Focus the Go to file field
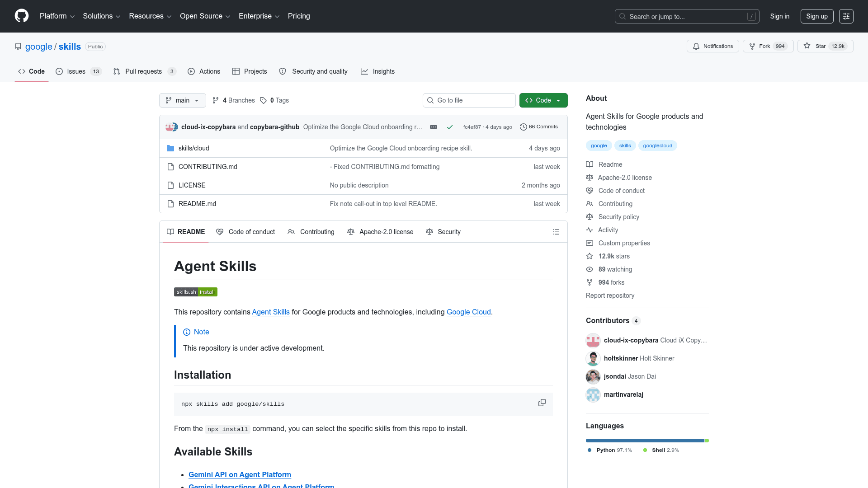868x488 pixels. click(x=469, y=100)
